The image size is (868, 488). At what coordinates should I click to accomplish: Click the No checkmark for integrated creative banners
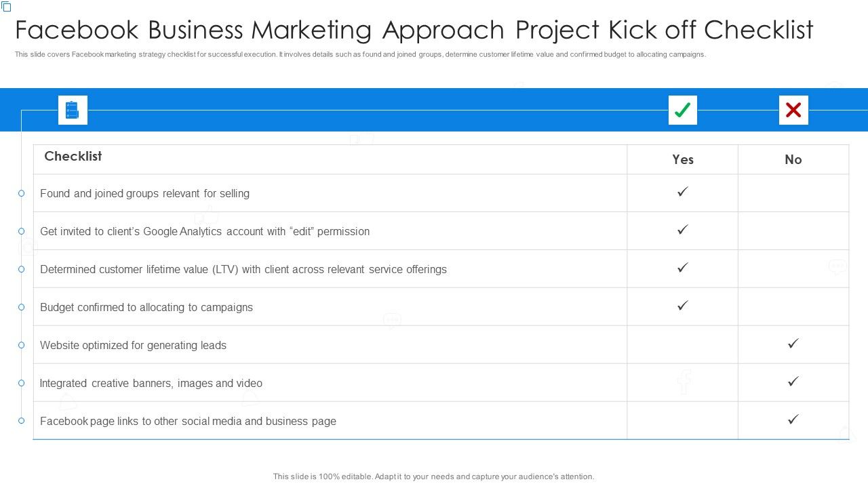793,382
